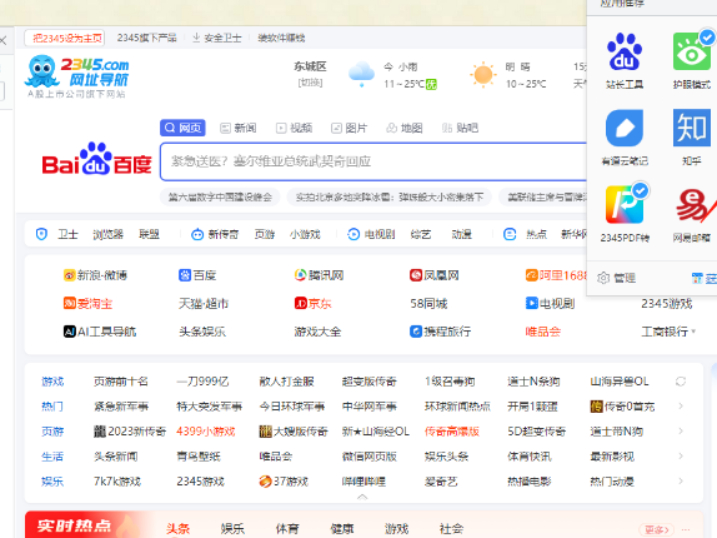
Task: Open the 传奇高爆版 red link
Action: [x=452, y=431]
